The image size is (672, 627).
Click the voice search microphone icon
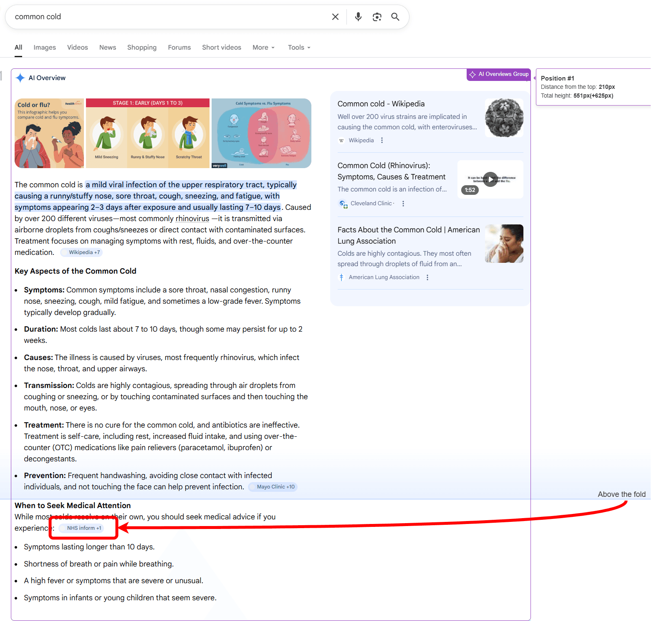(358, 17)
